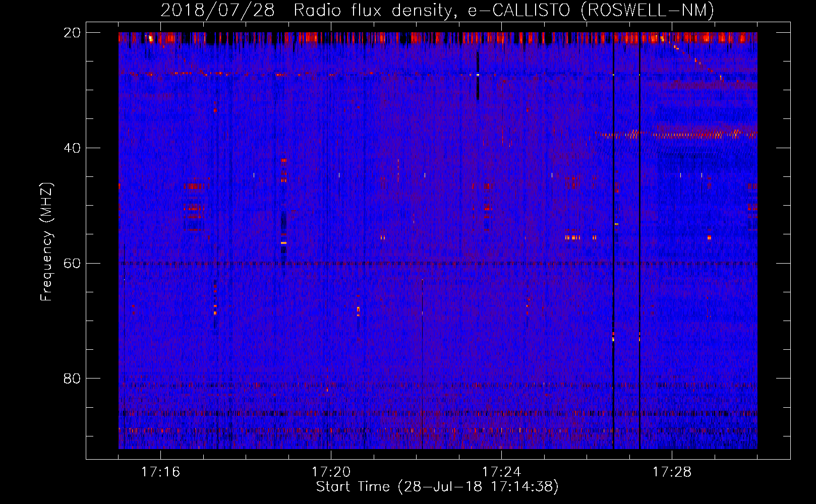Click the "60" frequency tick label
This screenshot has height=504, width=816.
[x=72, y=264]
